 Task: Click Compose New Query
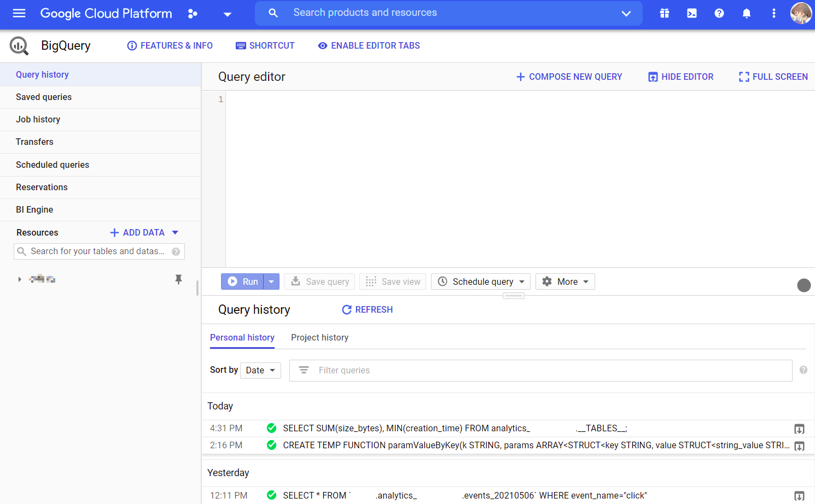569,77
